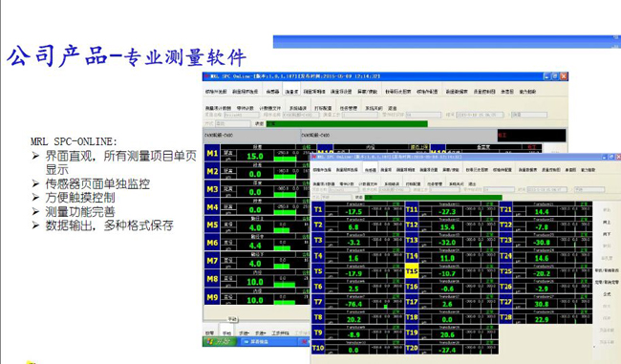Select the M1 measurement label in the back window
Viewport: 621px width, 364px height.
pos(212,154)
